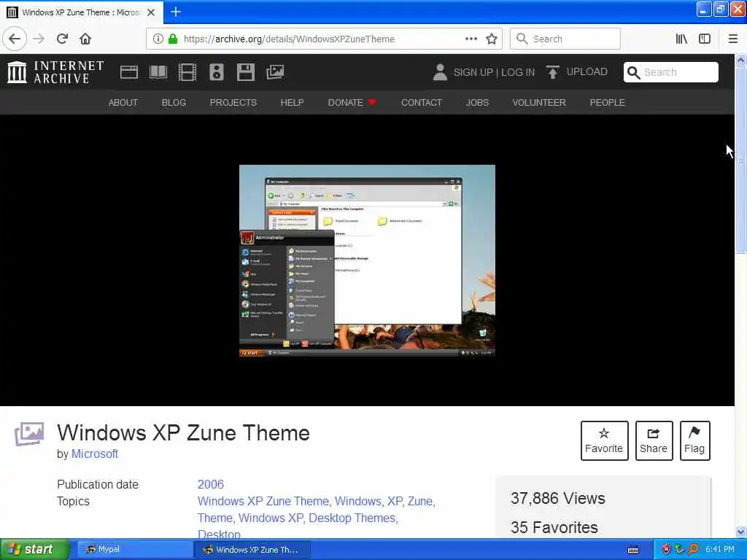The width and height of the screenshot is (747, 560).
Task: Open page actions three-dot menu
Action: pyautogui.click(x=471, y=39)
